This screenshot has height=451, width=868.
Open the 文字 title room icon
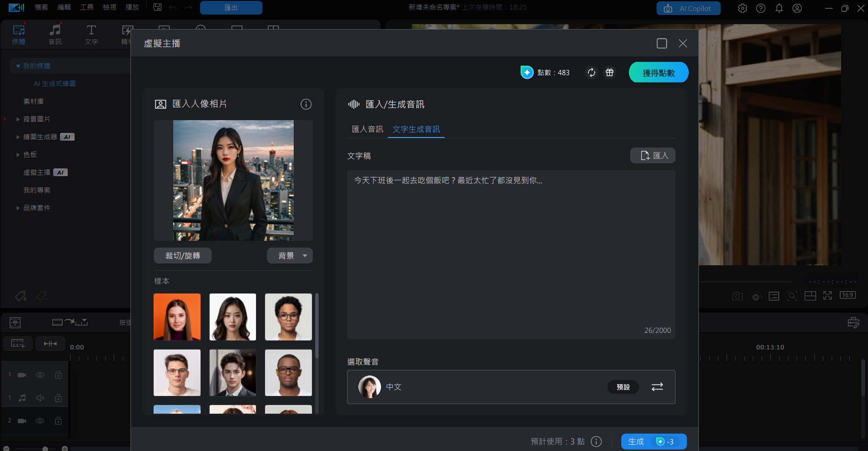coord(91,35)
